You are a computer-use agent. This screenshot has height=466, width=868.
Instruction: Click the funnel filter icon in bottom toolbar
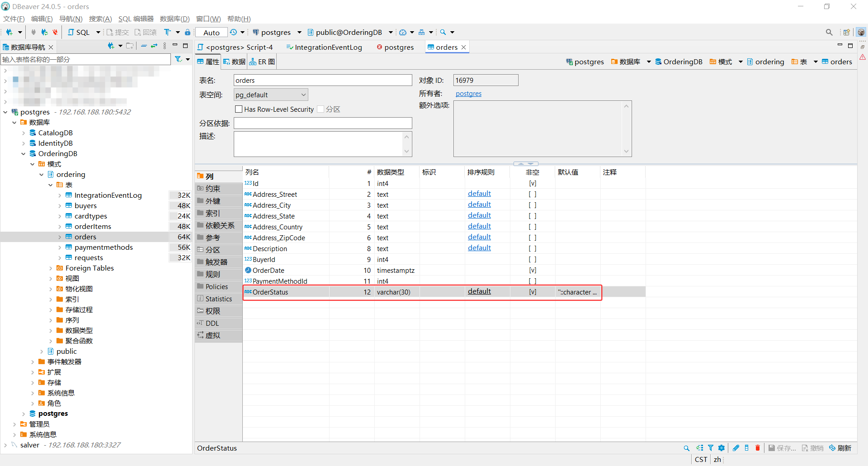pyautogui.click(x=711, y=448)
